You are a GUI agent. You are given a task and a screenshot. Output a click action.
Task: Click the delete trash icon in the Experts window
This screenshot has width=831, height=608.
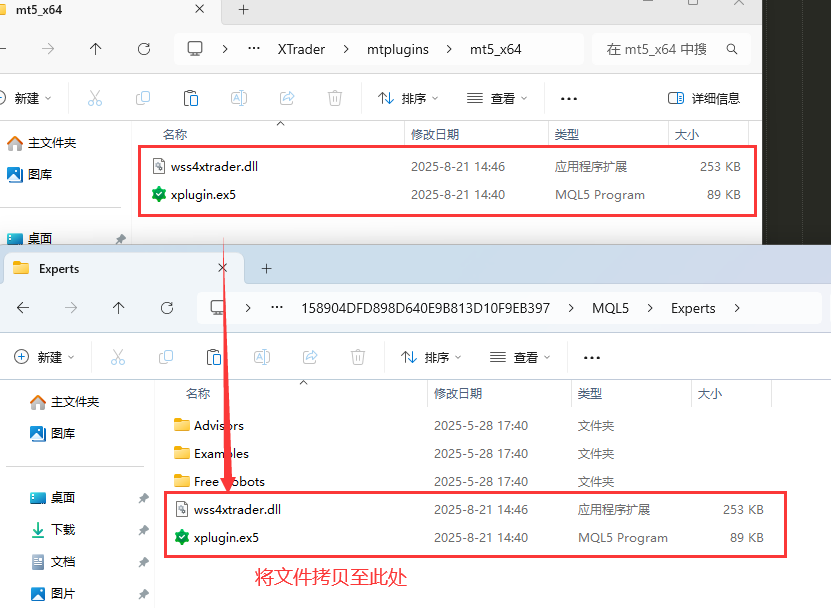[x=358, y=357]
